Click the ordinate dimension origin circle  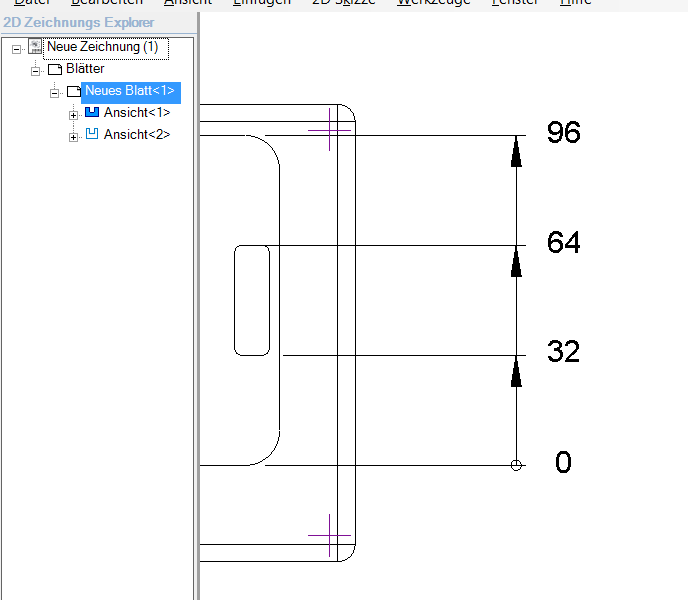(x=516, y=465)
